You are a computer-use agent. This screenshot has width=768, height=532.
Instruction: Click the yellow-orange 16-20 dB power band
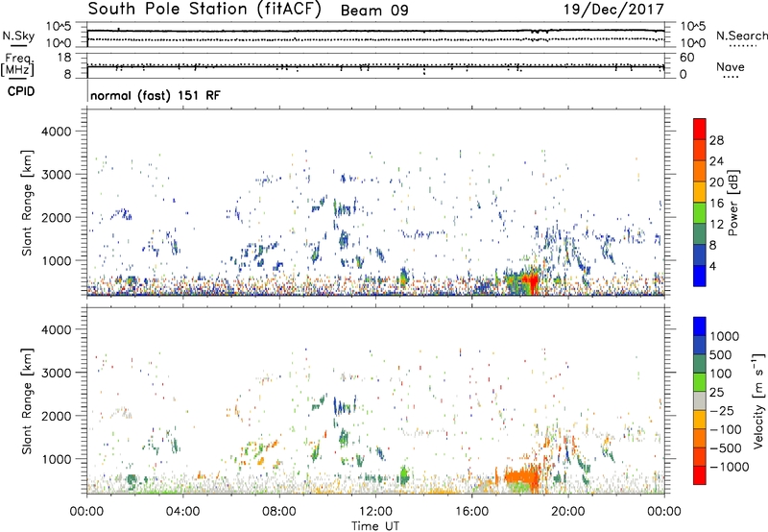click(x=700, y=192)
